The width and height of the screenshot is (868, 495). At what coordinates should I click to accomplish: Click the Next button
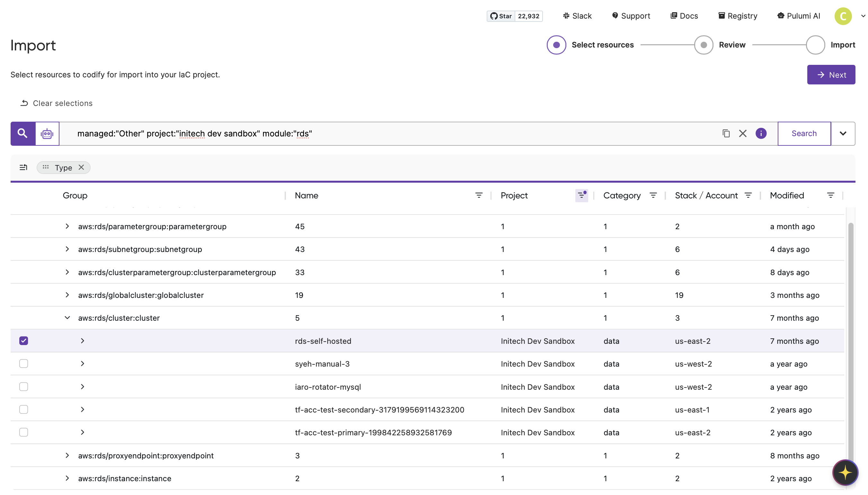[x=831, y=75]
